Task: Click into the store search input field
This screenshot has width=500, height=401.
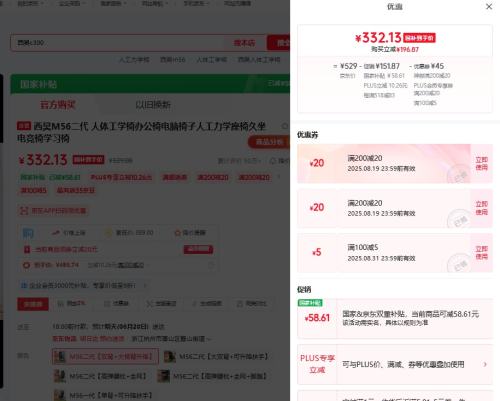Action: (122, 43)
